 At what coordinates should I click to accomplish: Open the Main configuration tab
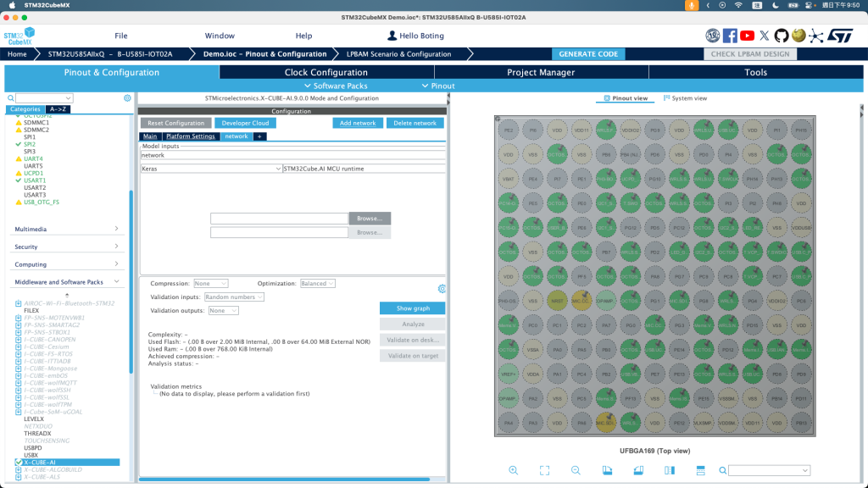(x=150, y=136)
